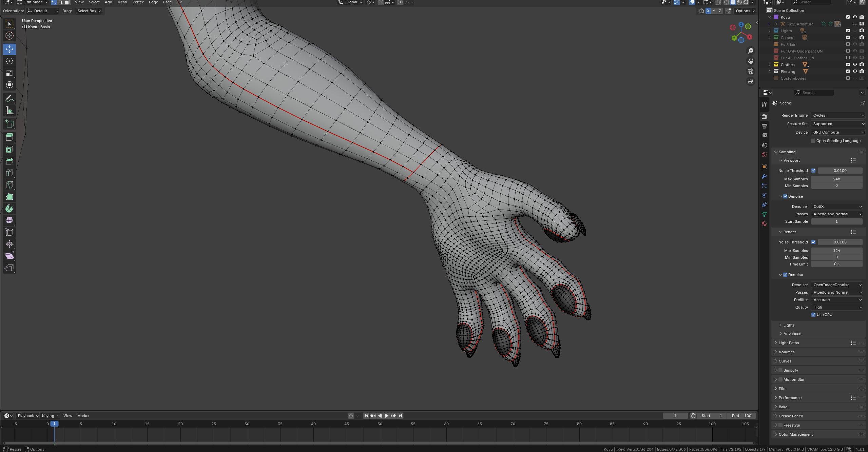Activate the Measure tool
868x452 pixels.
[x=9, y=111]
